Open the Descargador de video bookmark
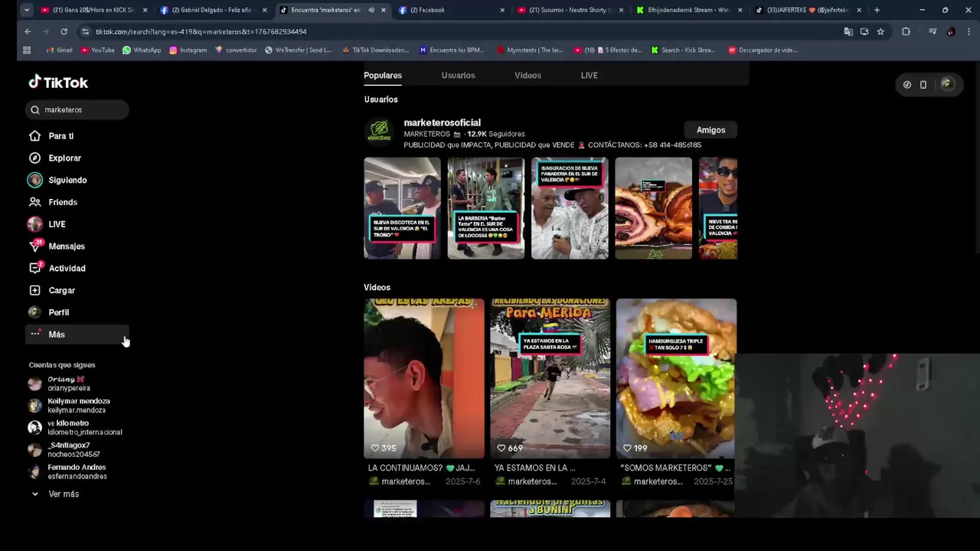 pos(763,51)
